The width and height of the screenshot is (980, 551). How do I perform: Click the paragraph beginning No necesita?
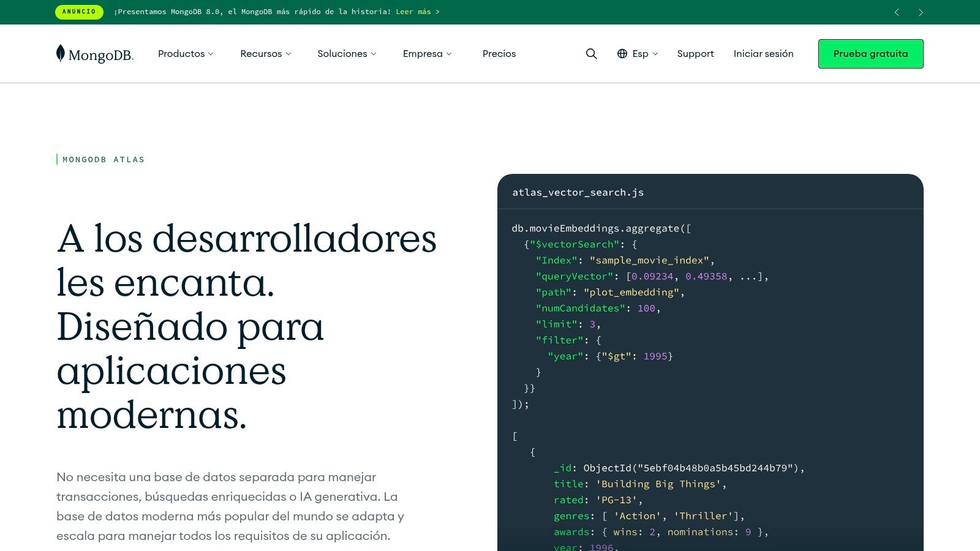point(230,506)
